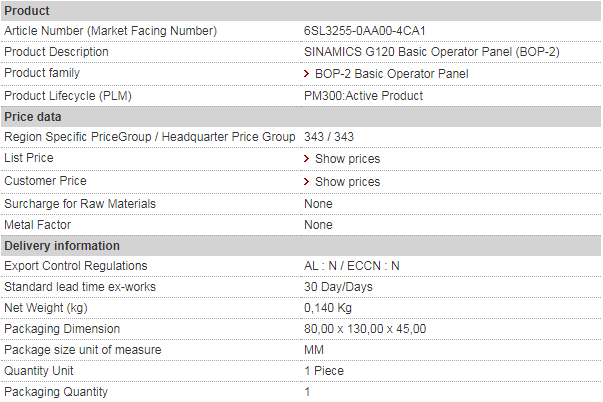Viewport: 603px width, 402px height.
Task: Click red chevron beside BOP-2 Basic Operator Panel
Action: pos(306,73)
